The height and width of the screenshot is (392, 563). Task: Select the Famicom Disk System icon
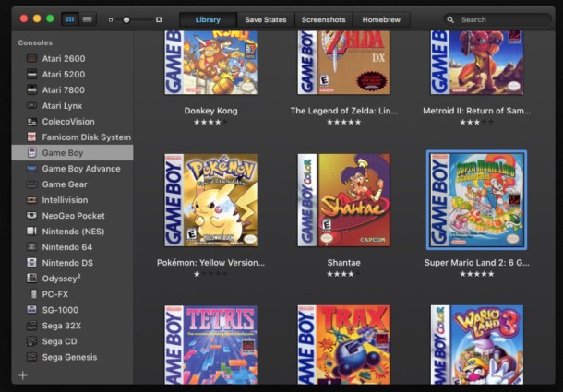tap(31, 137)
